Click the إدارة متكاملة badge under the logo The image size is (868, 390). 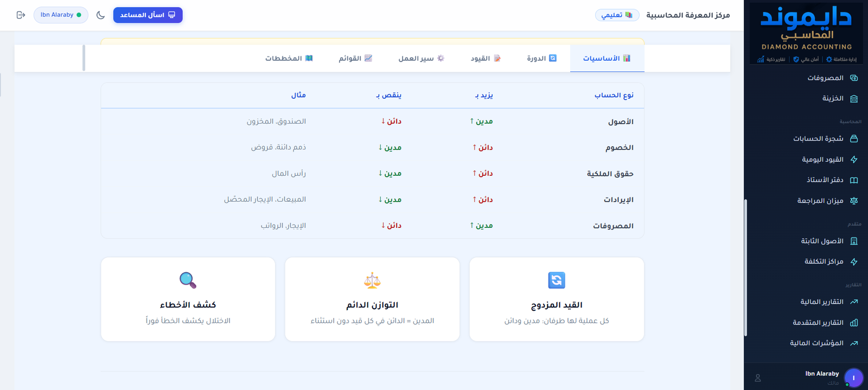point(841,59)
